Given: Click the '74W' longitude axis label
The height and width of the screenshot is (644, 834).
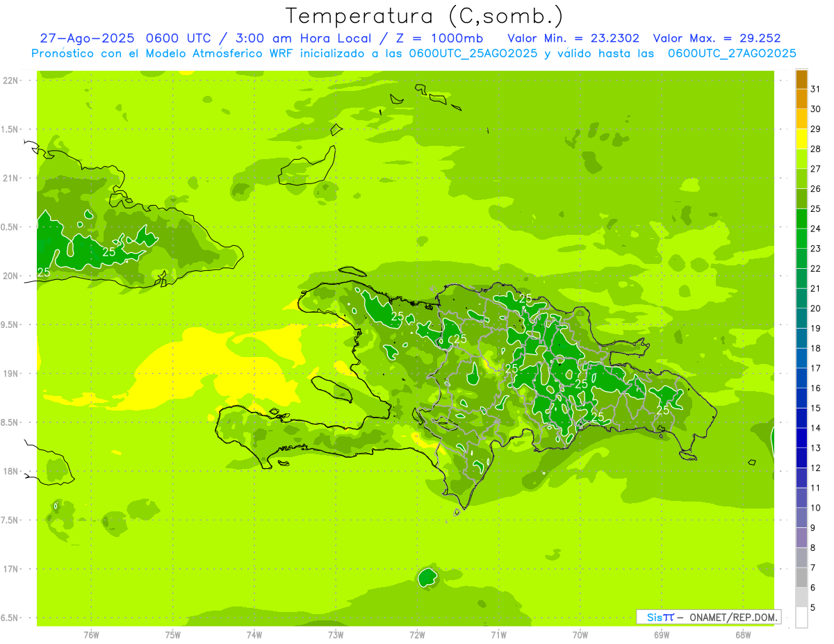Looking at the screenshot, I should coord(254,635).
